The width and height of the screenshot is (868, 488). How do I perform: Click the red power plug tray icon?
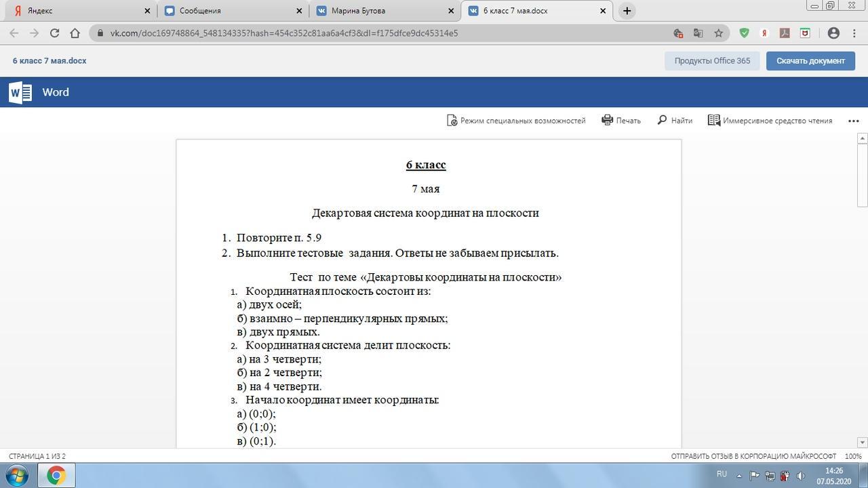pos(785,476)
